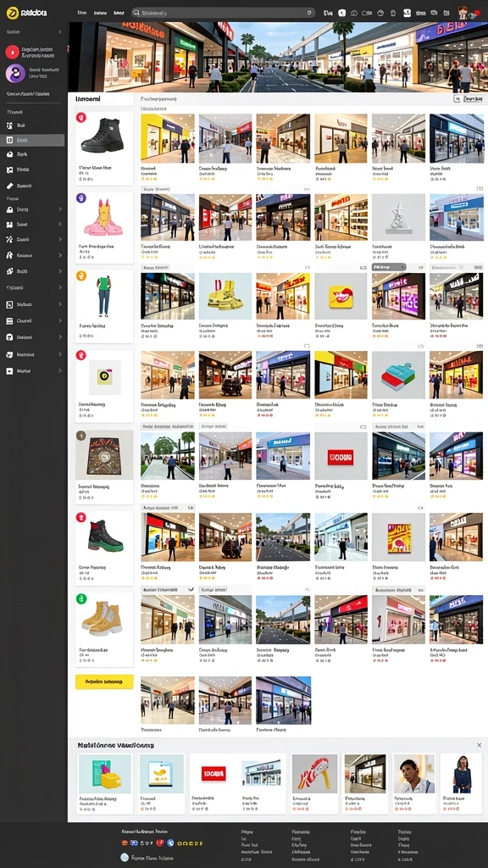488x868 pixels.
Task: Toggle the small checkbox near sort button
Action: pos(457,98)
